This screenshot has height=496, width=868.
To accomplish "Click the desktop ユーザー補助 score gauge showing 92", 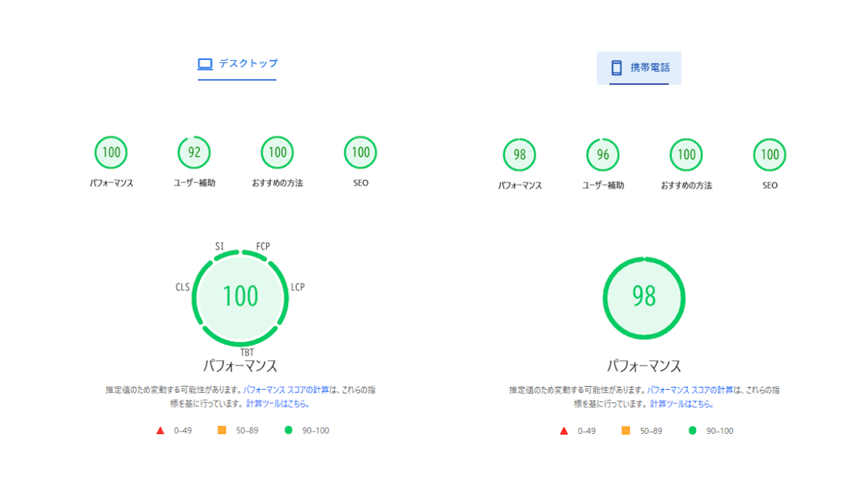I will [x=193, y=152].
